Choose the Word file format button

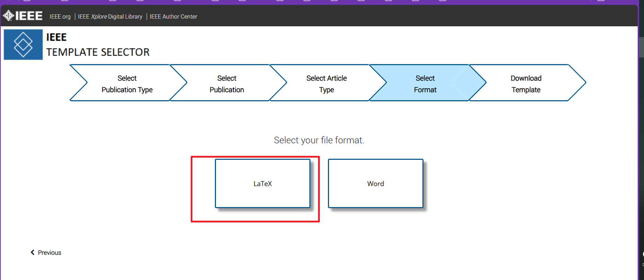click(x=376, y=184)
